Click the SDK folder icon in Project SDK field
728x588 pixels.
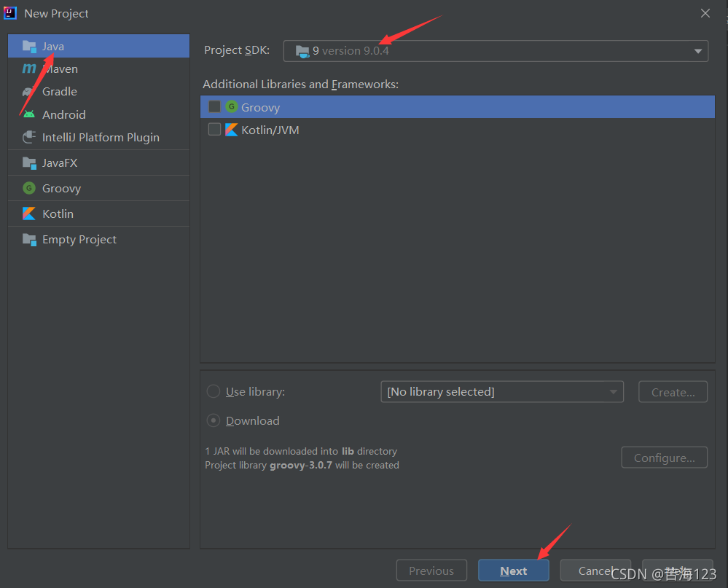[x=302, y=52]
